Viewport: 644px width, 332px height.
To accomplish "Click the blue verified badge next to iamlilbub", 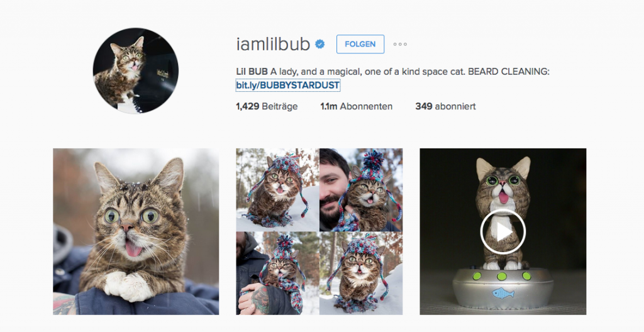I will 320,44.
